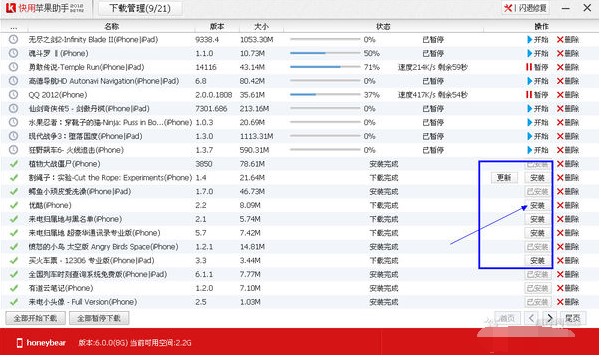
Task: Pause the QQ 2012 download
Action: pos(537,95)
